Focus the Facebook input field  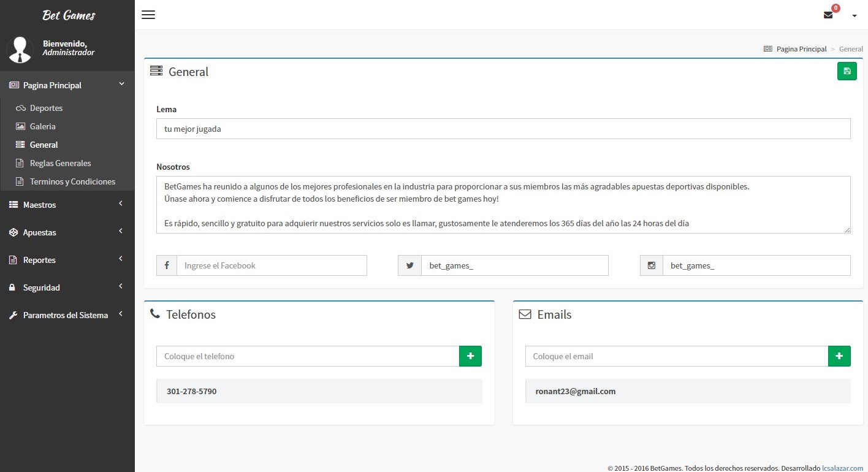[272, 265]
